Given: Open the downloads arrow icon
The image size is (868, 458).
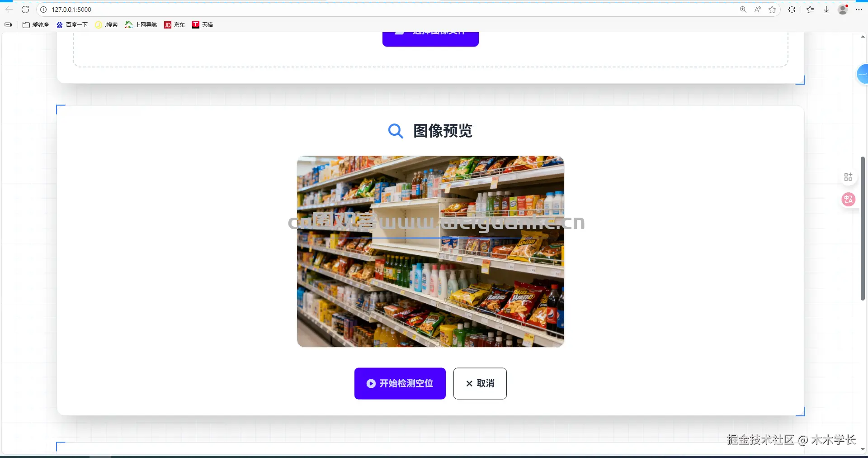Looking at the screenshot, I should pyautogui.click(x=826, y=10).
